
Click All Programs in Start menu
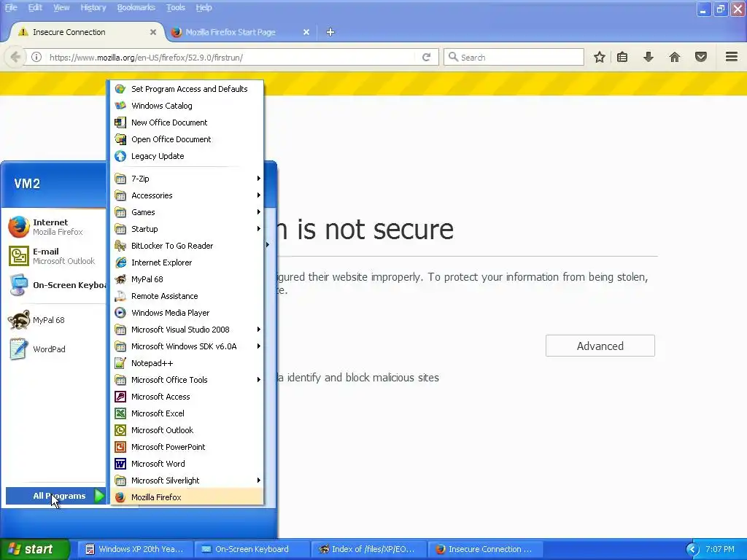55,496
